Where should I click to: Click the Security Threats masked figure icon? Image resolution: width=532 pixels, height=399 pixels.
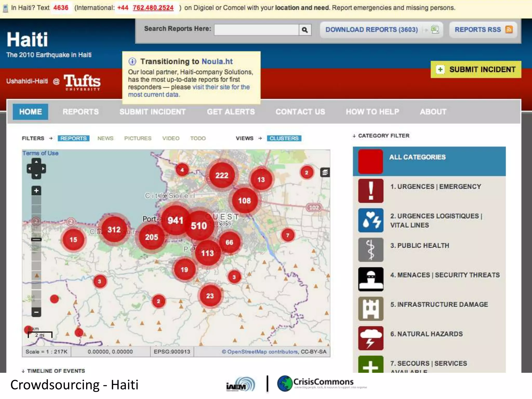[x=371, y=279]
